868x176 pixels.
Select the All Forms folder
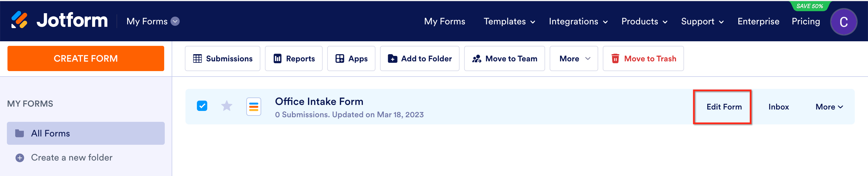pos(86,133)
